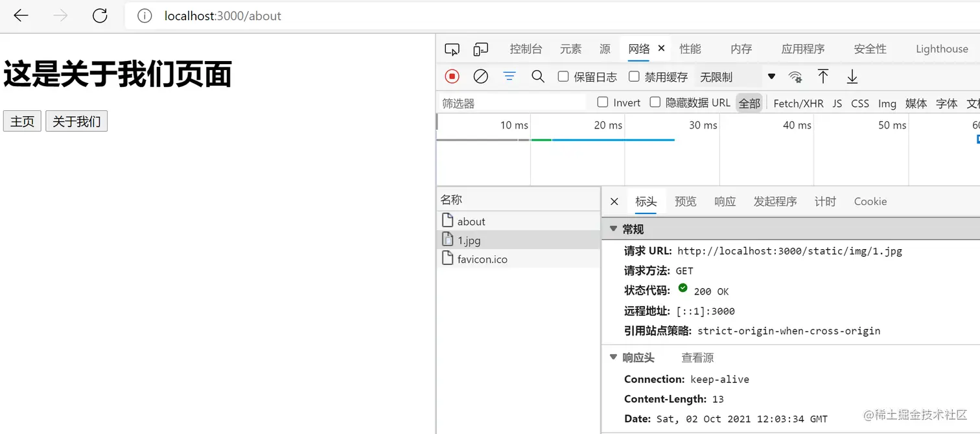Switch to the Response tab (响应)
Screen dimensions: 980x434
(x=725, y=202)
